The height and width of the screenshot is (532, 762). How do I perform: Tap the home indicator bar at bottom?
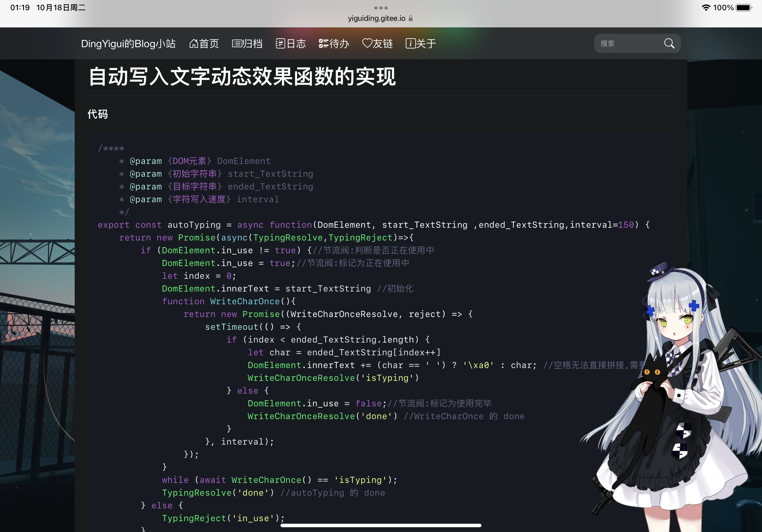pos(381,525)
